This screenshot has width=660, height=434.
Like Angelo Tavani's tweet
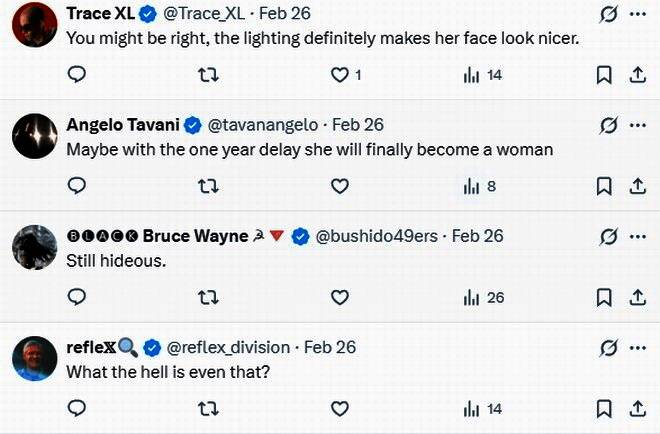pyautogui.click(x=340, y=186)
